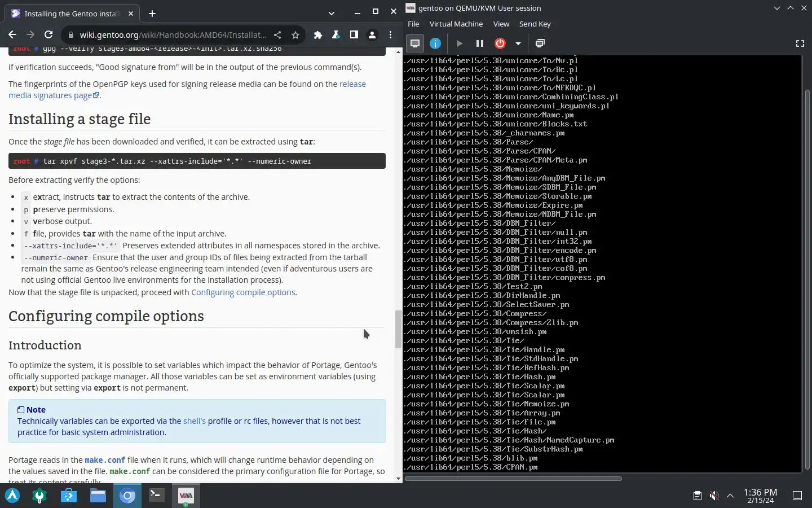The height and width of the screenshot is (508, 812).
Task: Open the browser profile icon
Action: [x=372, y=35]
